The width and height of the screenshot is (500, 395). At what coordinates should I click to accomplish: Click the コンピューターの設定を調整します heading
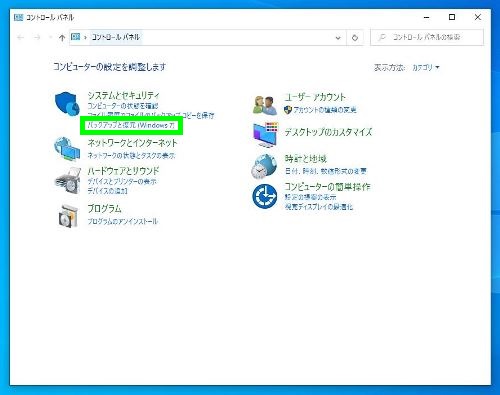[109, 67]
